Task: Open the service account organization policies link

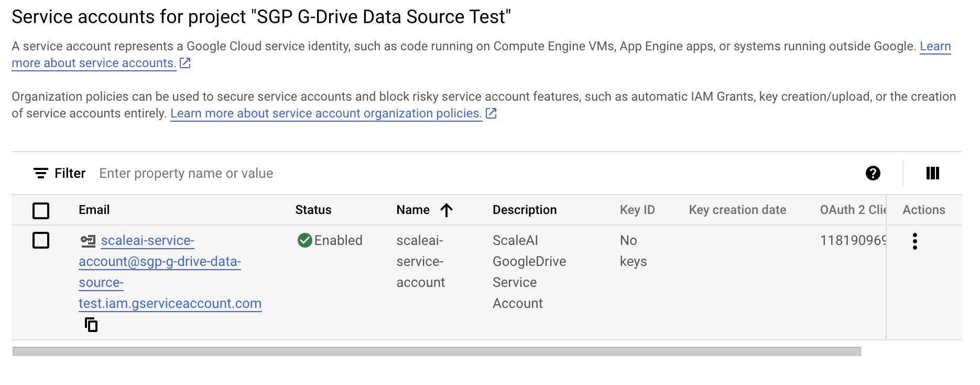Action: coord(325,114)
